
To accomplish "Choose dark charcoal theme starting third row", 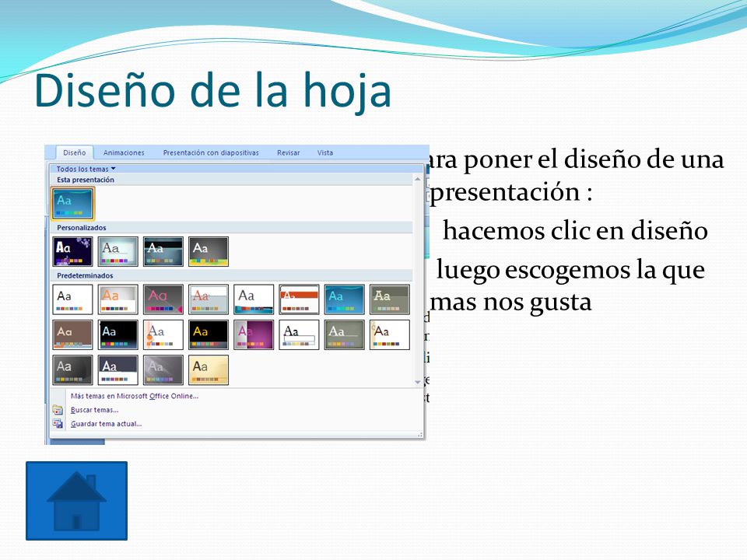I will click(x=73, y=370).
